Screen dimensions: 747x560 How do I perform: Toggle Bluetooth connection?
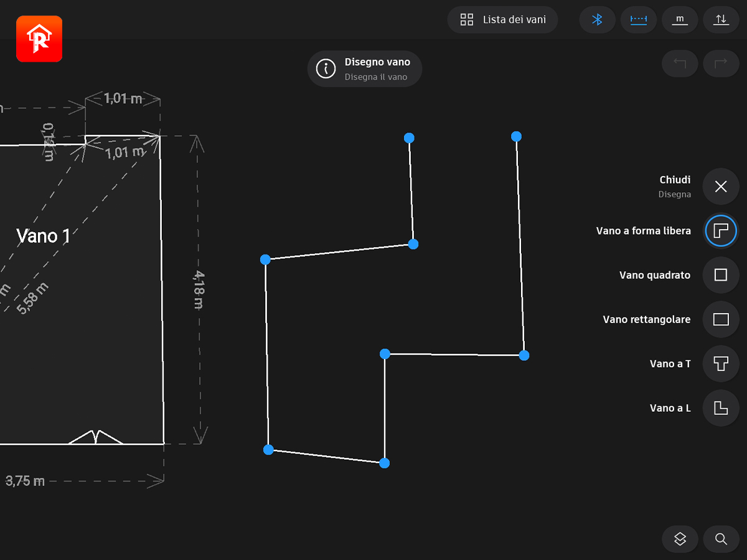[597, 19]
